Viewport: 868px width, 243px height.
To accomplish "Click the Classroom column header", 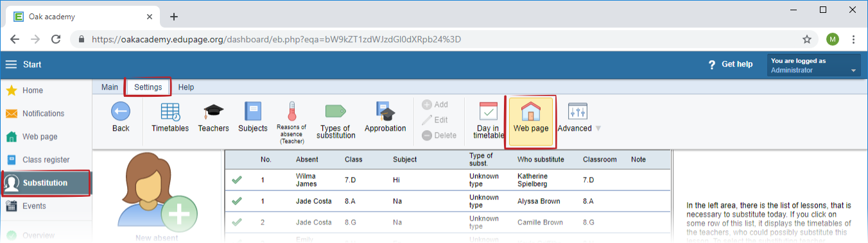I will coord(600,160).
